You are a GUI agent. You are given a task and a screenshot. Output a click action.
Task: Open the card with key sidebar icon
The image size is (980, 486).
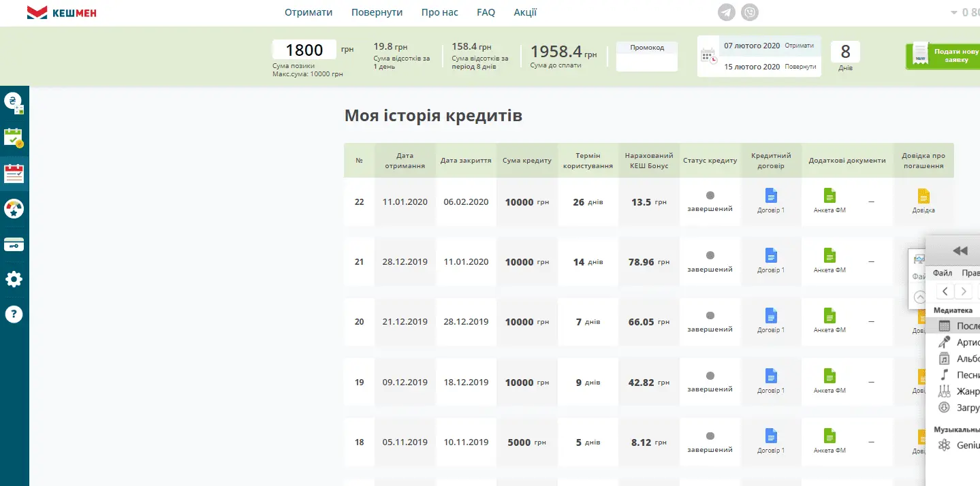(x=14, y=244)
